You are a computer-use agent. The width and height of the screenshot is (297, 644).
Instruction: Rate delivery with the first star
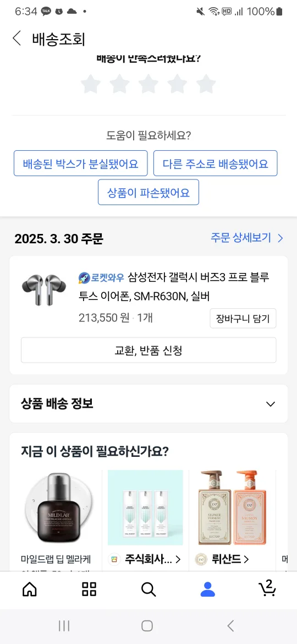point(90,84)
